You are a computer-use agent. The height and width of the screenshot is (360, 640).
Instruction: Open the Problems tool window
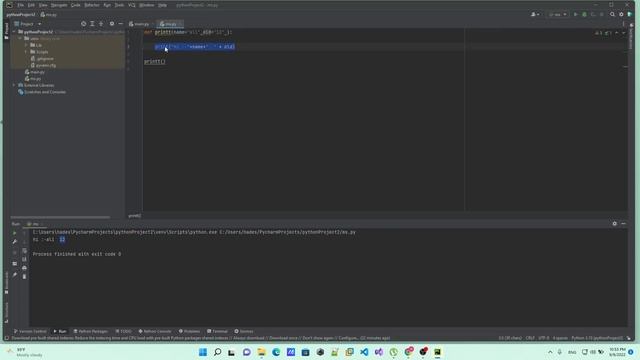click(189, 331)
